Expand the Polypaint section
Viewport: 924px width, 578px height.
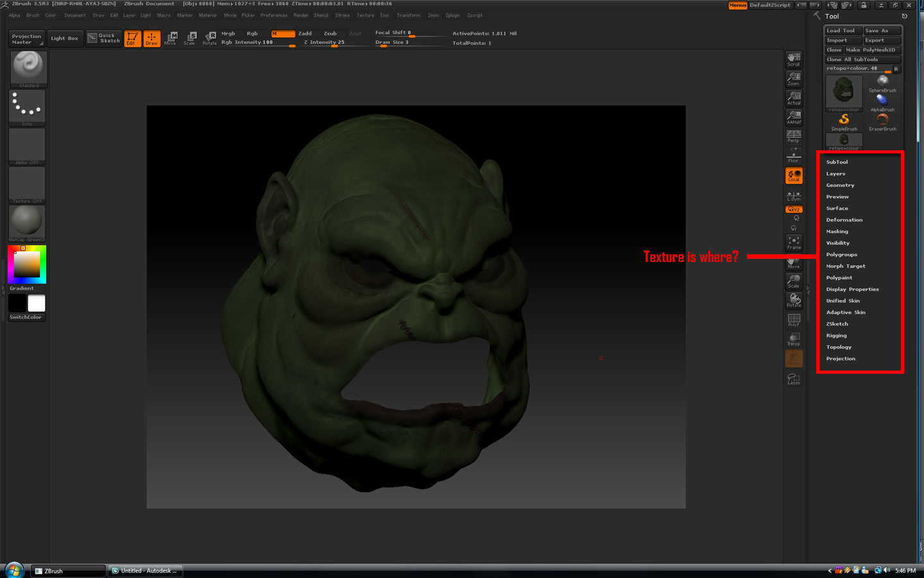click(839, 277)
